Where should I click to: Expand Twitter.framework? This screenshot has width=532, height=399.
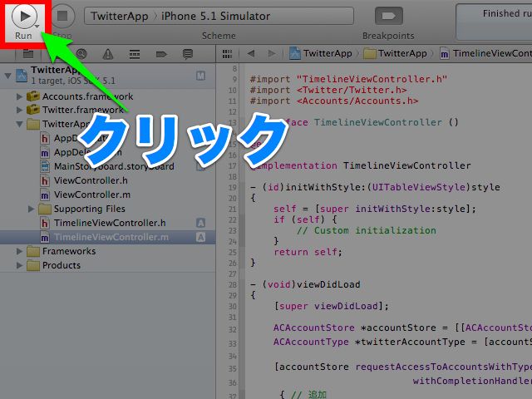point(19,110)
